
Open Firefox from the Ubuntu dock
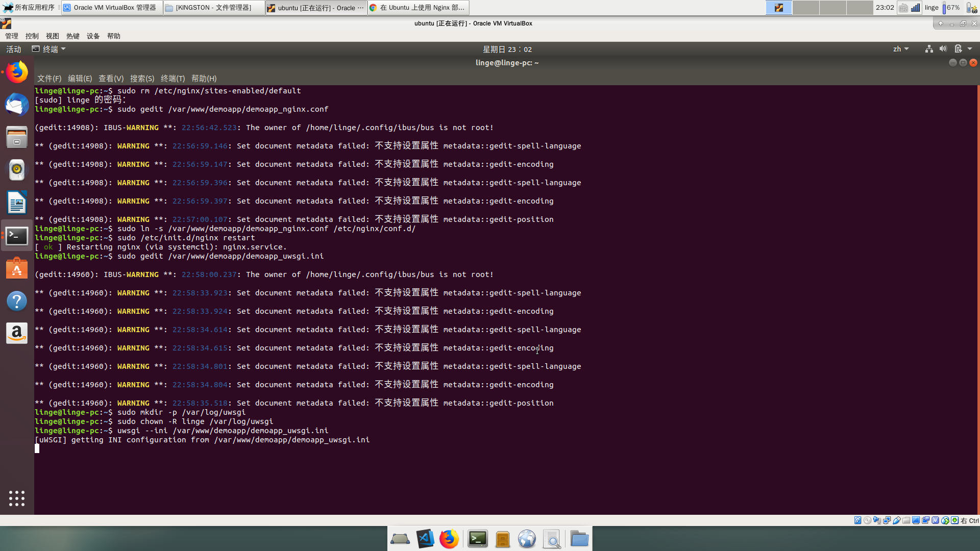pyautogui.click(x=17, y=72)
